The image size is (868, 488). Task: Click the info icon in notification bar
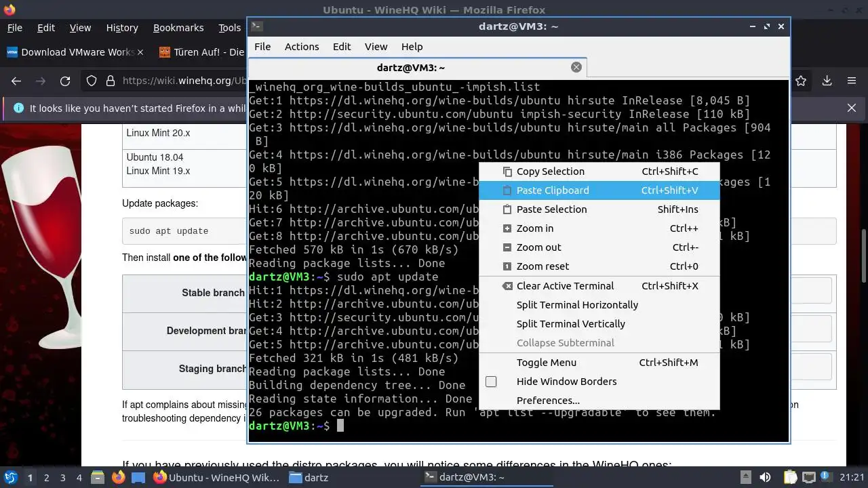[x=18, y=108]
